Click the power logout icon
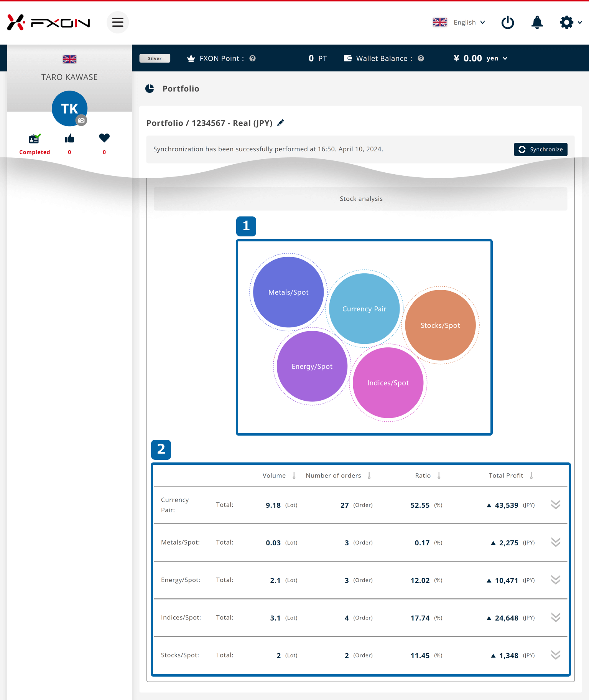 tap(508, 22)
